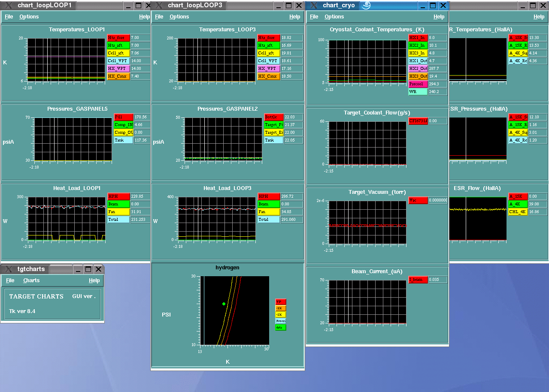Toggle HX_Crnx trace in Temperatures_LOOP1
The width and height of the screenshot is (549, 392).
(118, 76)
